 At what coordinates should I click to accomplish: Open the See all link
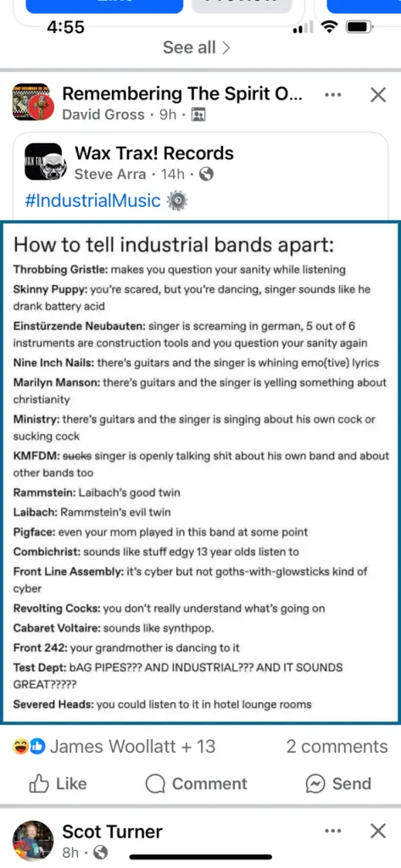click(x=196, y=47)
